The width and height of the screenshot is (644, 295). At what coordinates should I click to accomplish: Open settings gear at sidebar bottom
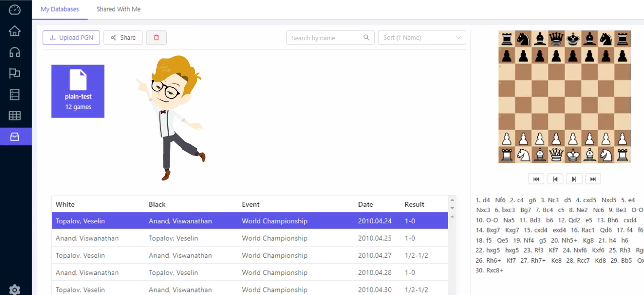(x=15, y=289)
